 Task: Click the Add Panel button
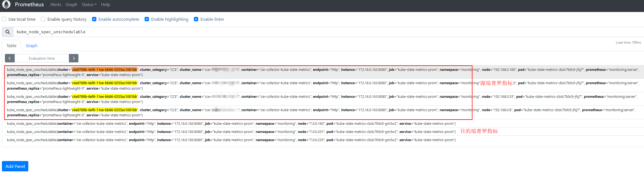[x=15, y=166]
